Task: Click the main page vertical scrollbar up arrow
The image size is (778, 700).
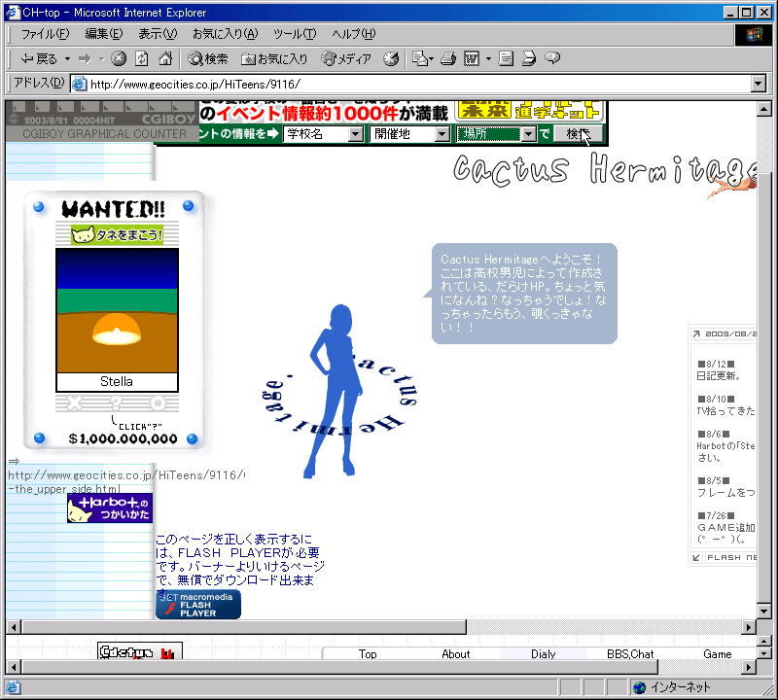Action: (x=764, y=109)
